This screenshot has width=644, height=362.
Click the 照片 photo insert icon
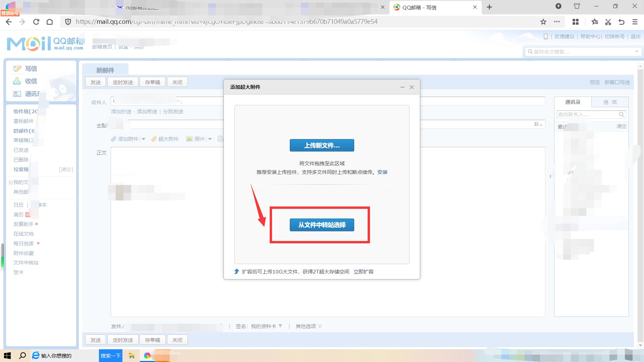[x=190, y=139]
